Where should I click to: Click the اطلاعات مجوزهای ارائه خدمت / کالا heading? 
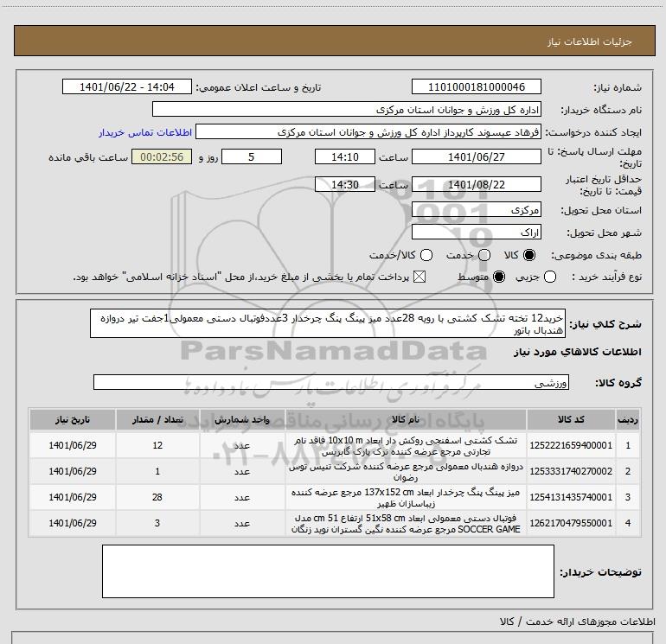pyautogui.click(x=577, y=622)
